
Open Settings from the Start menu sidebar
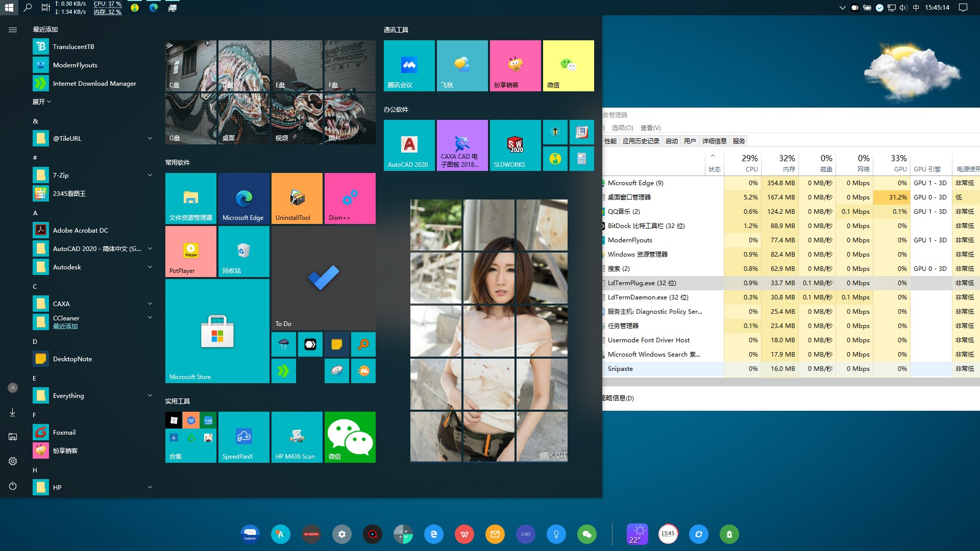(x=12, y=461)
